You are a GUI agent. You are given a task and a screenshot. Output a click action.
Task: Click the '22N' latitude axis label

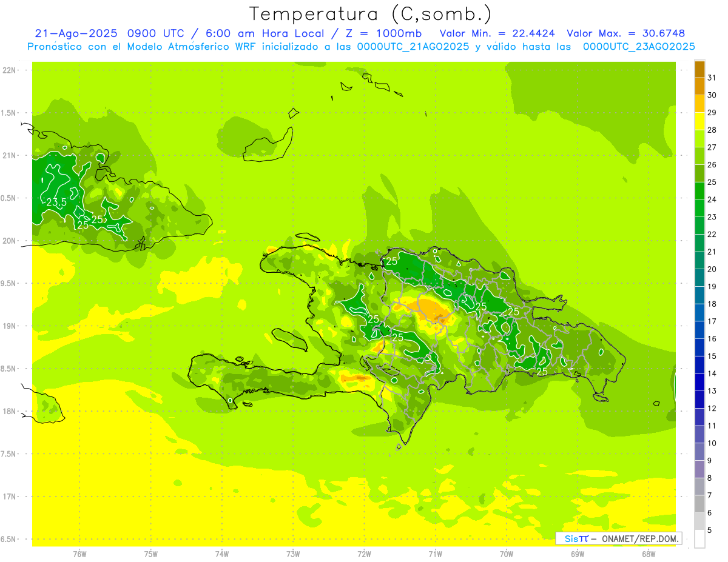click(x=10, y=70)
